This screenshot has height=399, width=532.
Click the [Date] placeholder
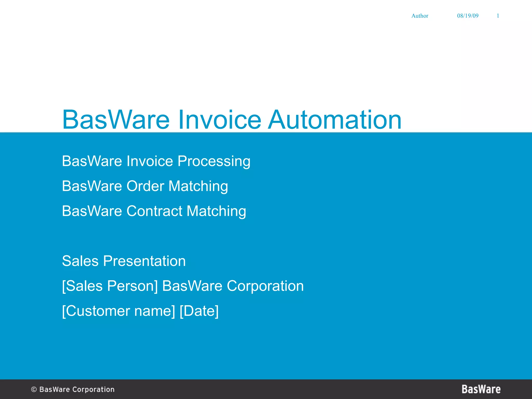pos(199,311)
